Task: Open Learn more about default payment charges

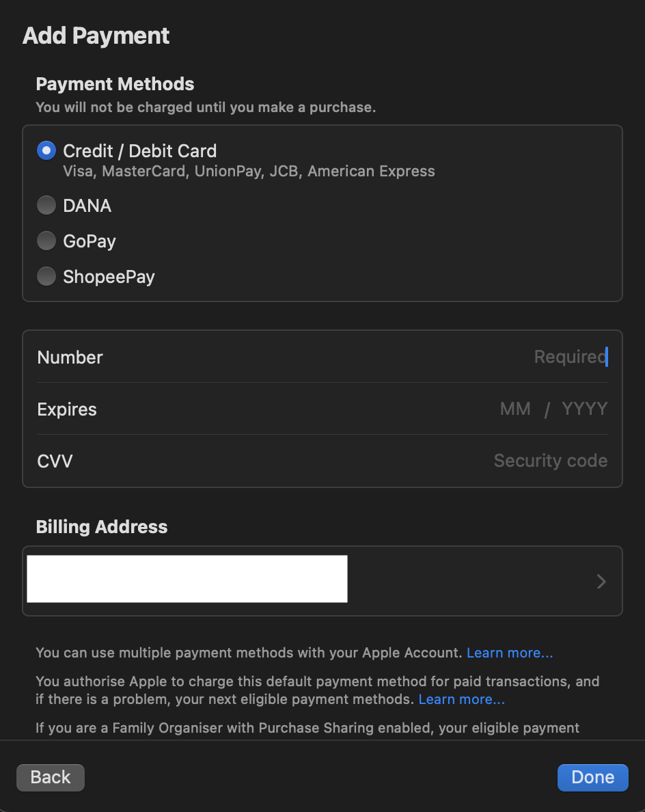Action: [462, 699]
